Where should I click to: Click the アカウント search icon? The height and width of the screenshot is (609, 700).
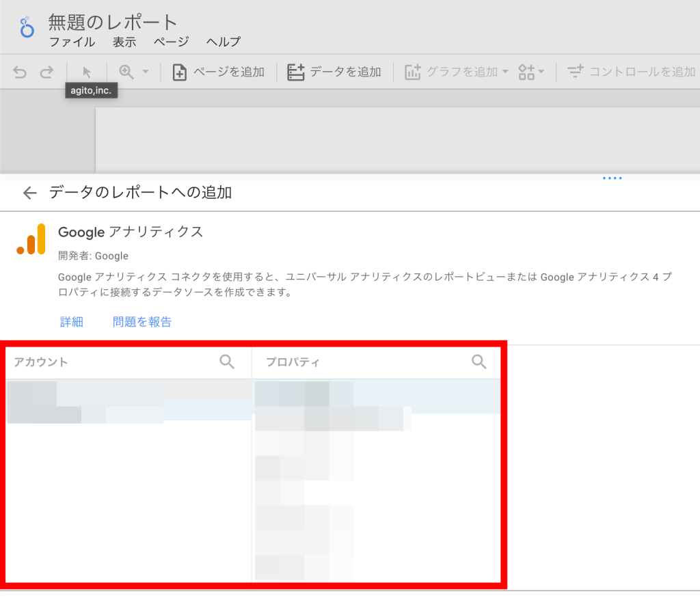[x=227, y=362]
